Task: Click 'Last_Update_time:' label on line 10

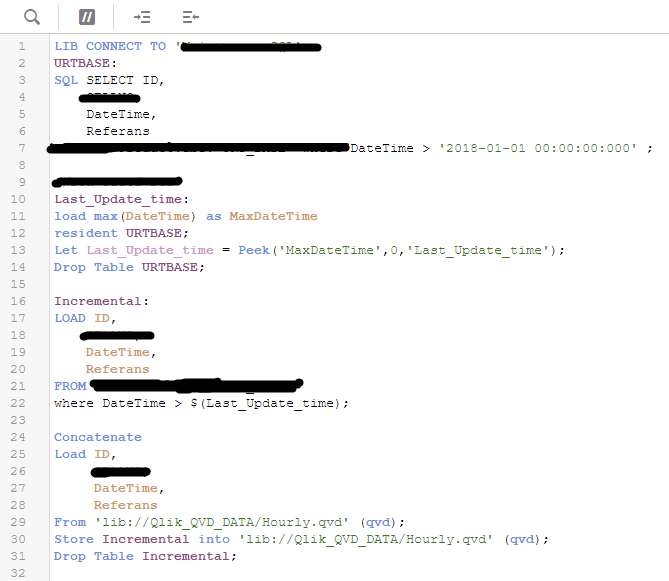Action: pyautogui.click(x=121, y=199)
